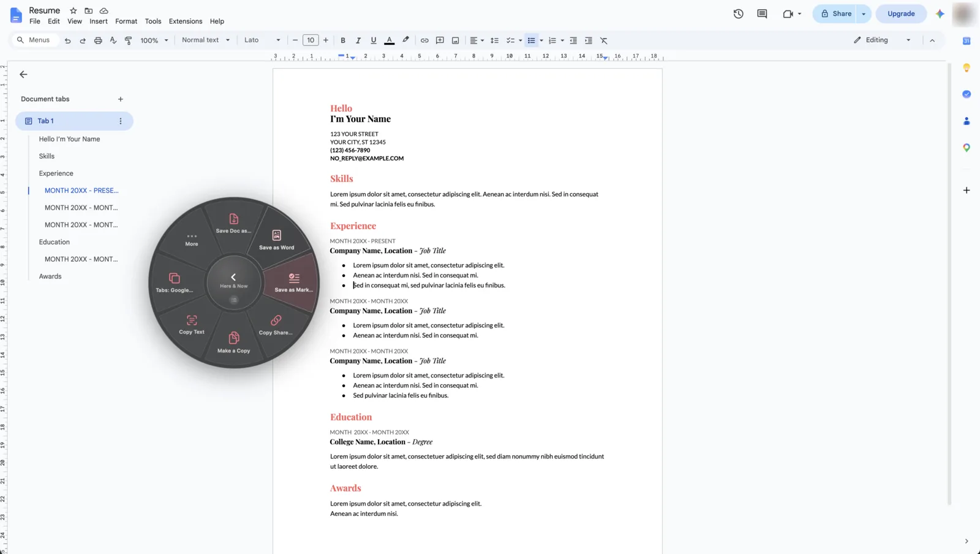Open the File menu
980x554 pixels.
pyautogui.click(x=35, y=21)
